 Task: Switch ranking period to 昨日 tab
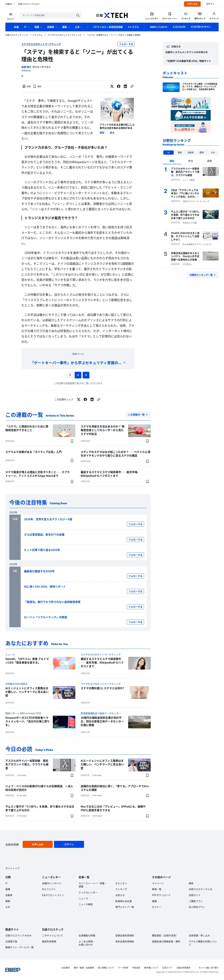(x=190, y=161)
